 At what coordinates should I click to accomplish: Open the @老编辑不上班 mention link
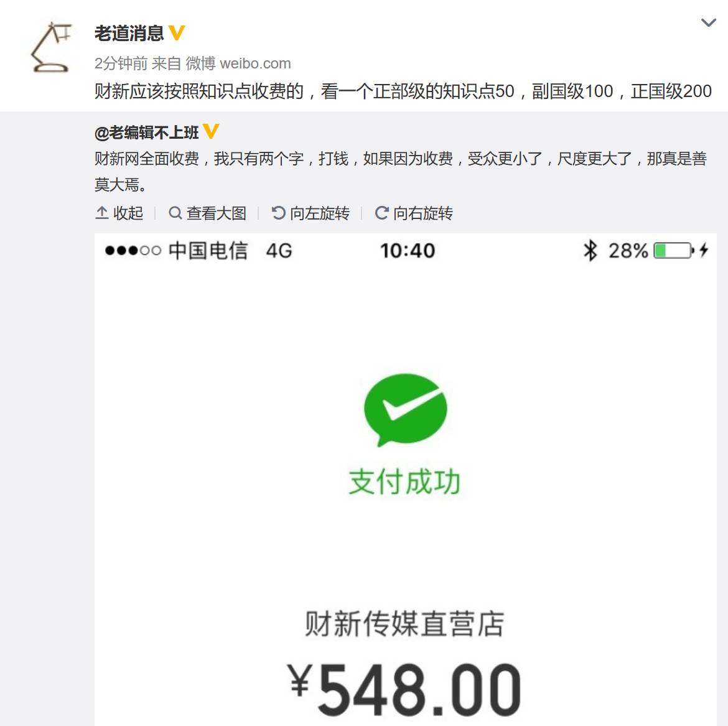click(x=147, y=133)
